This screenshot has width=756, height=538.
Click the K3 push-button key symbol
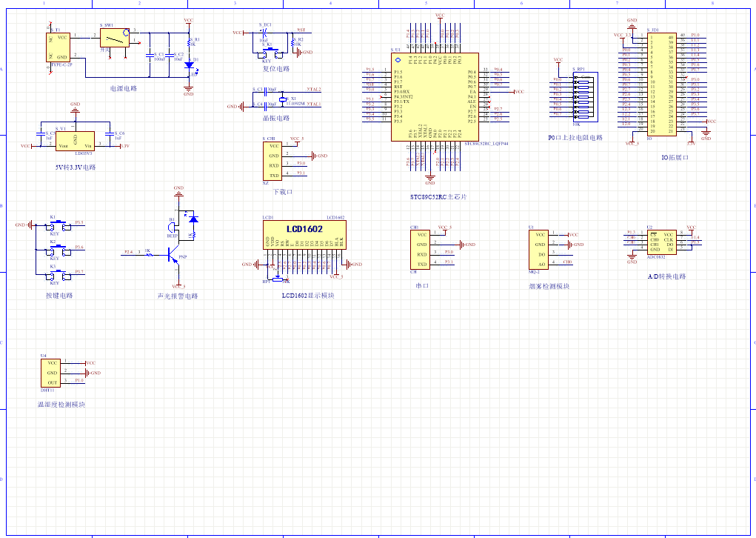point(55,274)
